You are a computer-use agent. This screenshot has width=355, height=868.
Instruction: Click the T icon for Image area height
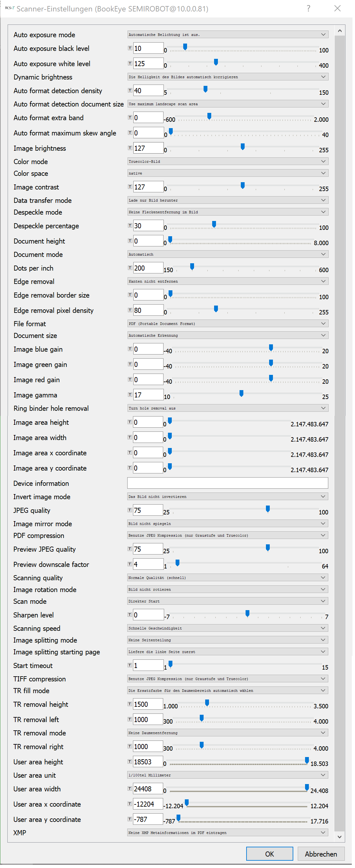point(129,422)
